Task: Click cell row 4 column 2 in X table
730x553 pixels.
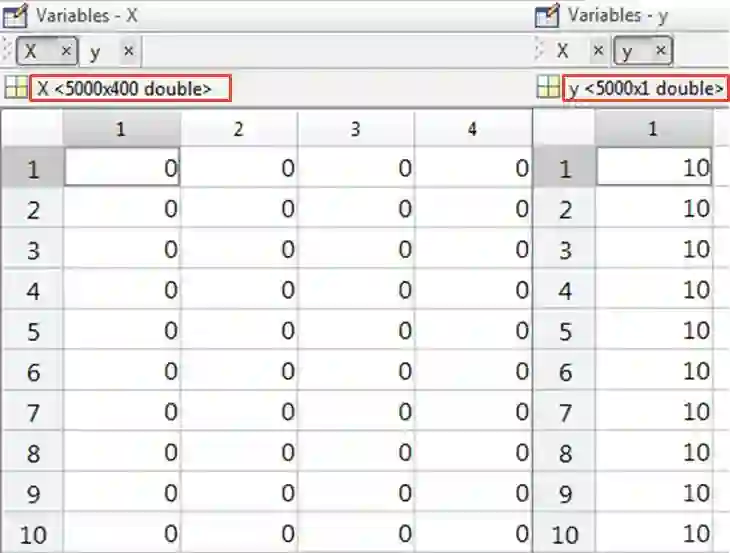Action: [x=239, y=290]
